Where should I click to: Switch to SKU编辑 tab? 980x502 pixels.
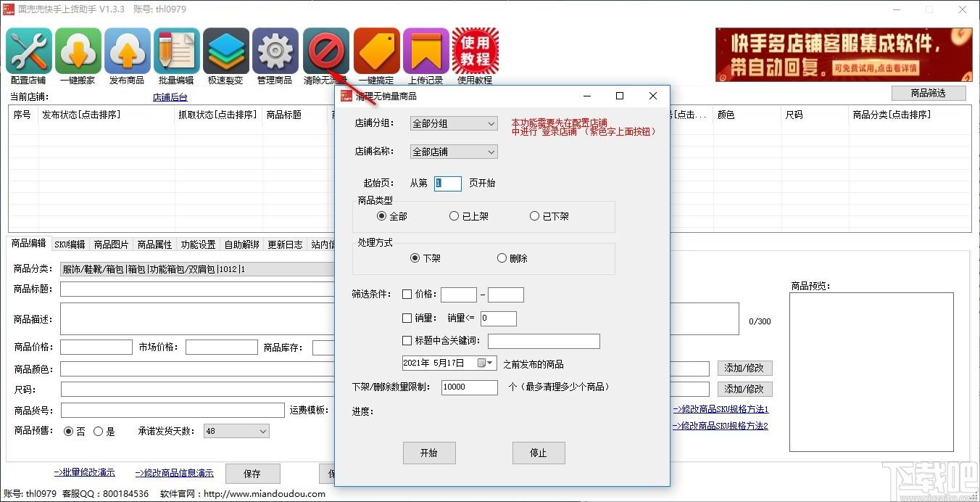(x=70, y=244)
